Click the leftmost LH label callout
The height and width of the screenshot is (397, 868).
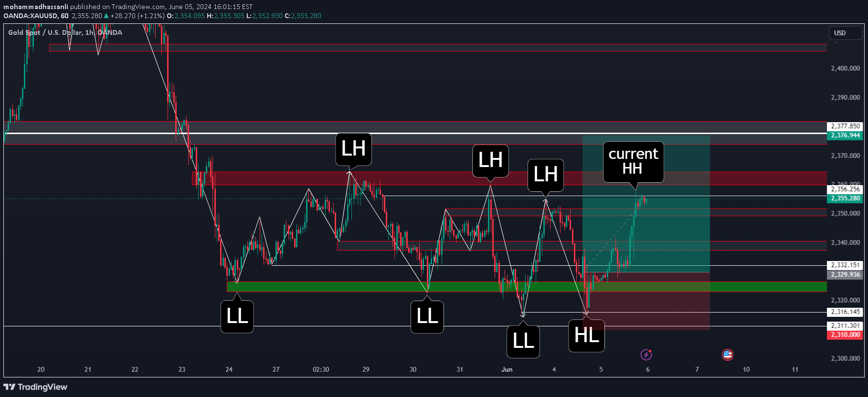pos(353,149)
